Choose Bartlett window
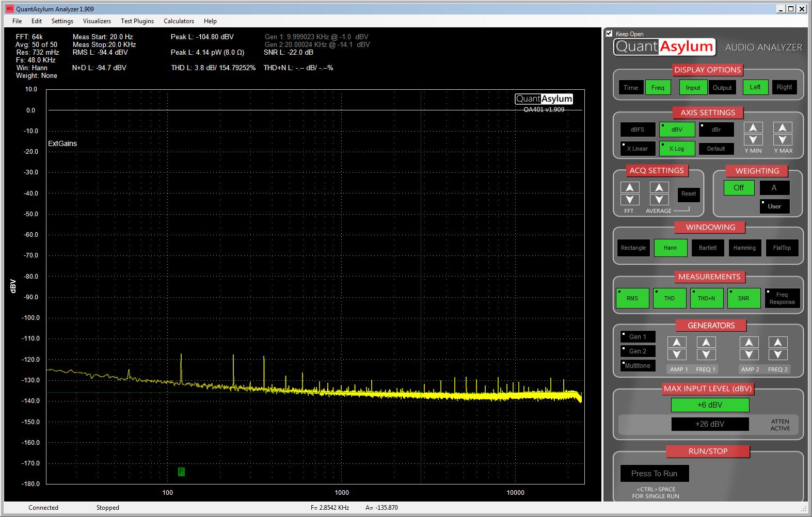The width and height of the screenshot is (812, 517). [708, 248]
